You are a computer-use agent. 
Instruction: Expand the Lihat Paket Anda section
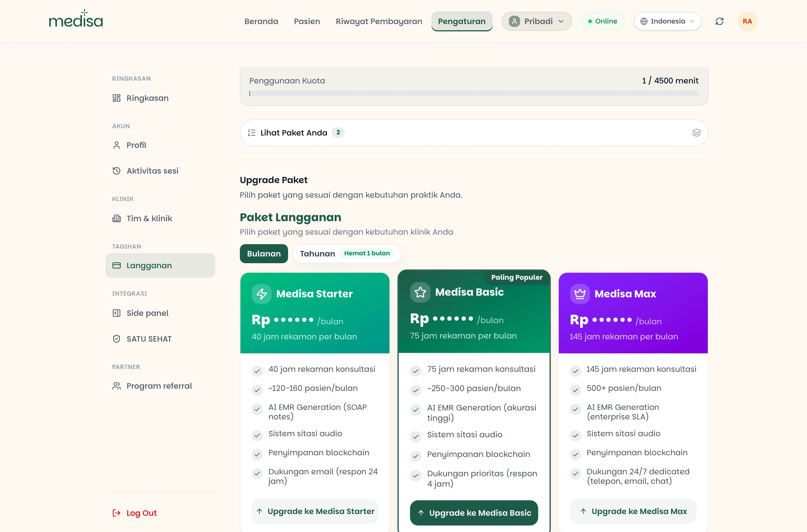point(474,133)
